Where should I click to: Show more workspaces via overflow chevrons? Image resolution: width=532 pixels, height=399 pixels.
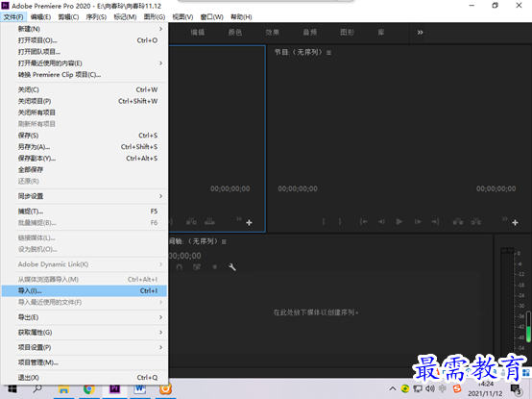coord(420,33)
